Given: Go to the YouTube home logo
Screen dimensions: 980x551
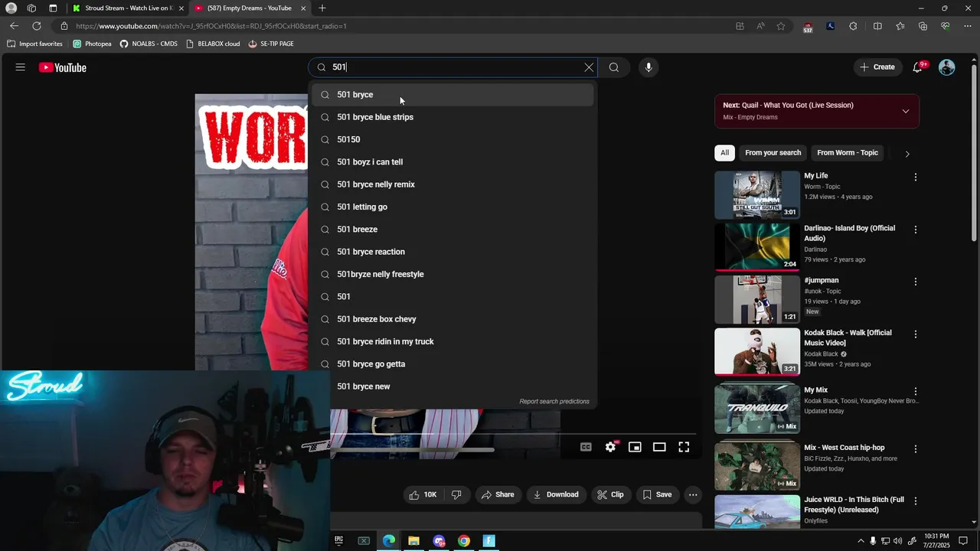Looking at the screenshot, I should pos(63,67).
